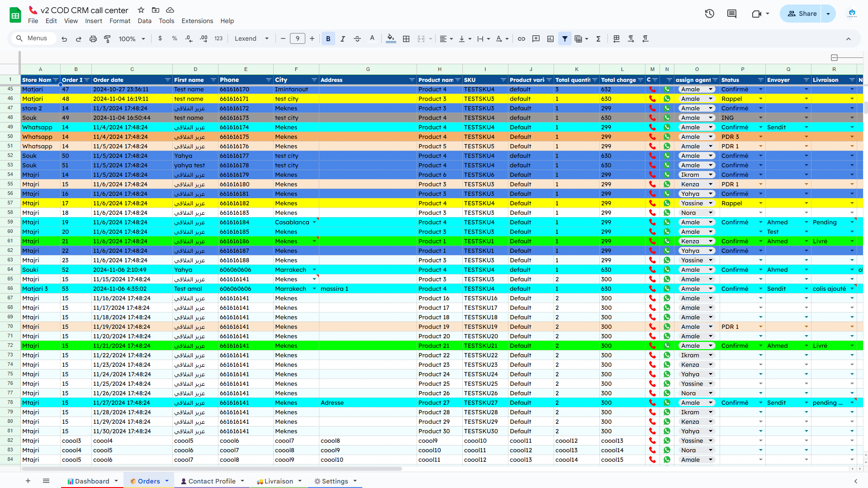Toggle bold formatting
This screenshot has width=868, height=488.
[x=328, y=39]
